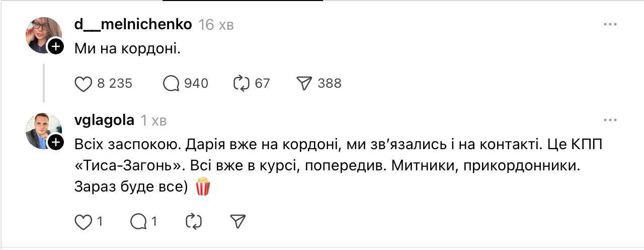The width and height of the screenshot is (644, 250).
Task: Reply to vglagola's comment
Action: [138, 221]
